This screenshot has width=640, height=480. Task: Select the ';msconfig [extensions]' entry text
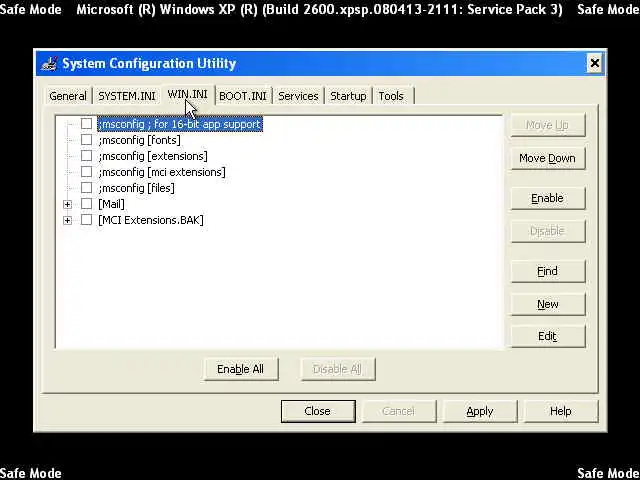153,156
